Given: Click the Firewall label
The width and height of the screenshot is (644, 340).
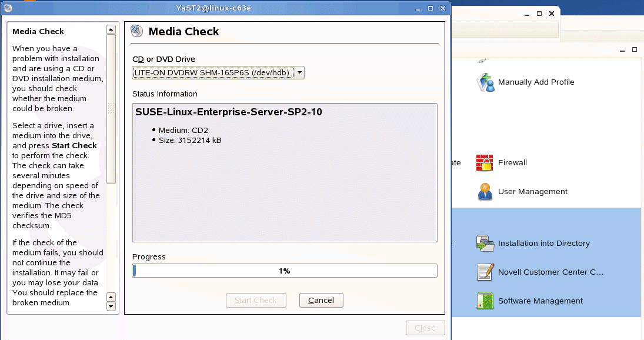Looking at the screenshot, I should [512, 162].
